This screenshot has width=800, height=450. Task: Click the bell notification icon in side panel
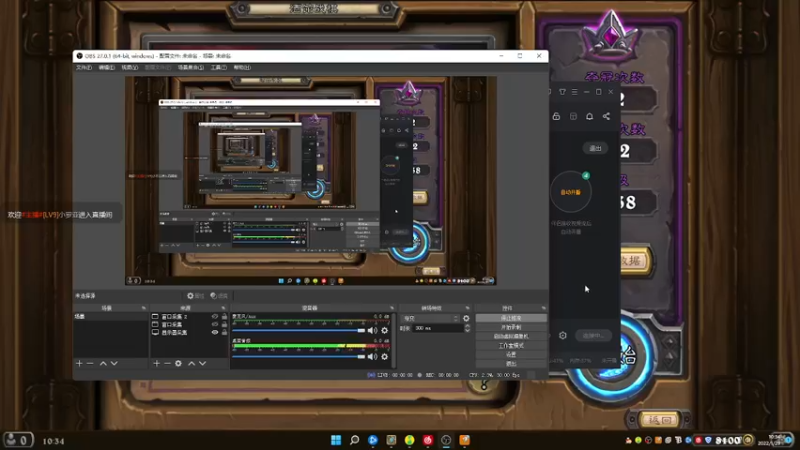(x=589, y=116)
